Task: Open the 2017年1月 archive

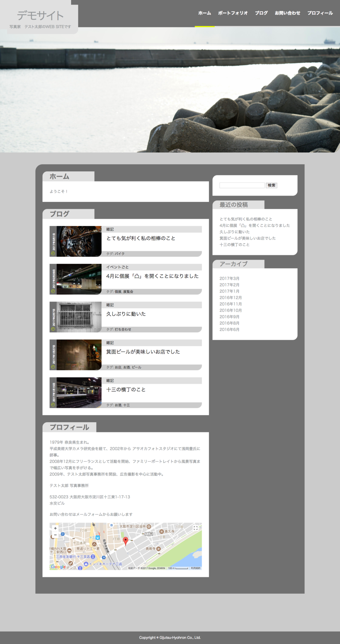Action: tap(229, 291)
